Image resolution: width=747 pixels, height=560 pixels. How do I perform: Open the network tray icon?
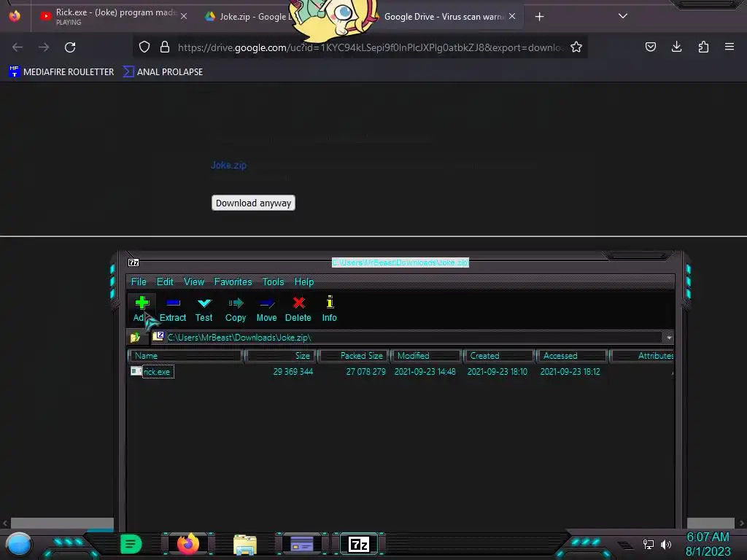[x=649, y=544]
